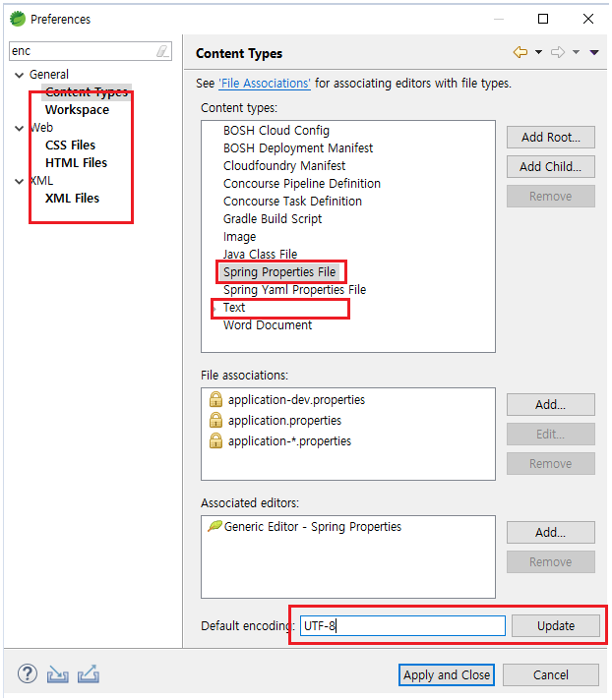Image resolution: width=612 pixels, height=700 pixels.
Task: Select Cloudfoundry Manifest content type
Action: coord(284,166)
